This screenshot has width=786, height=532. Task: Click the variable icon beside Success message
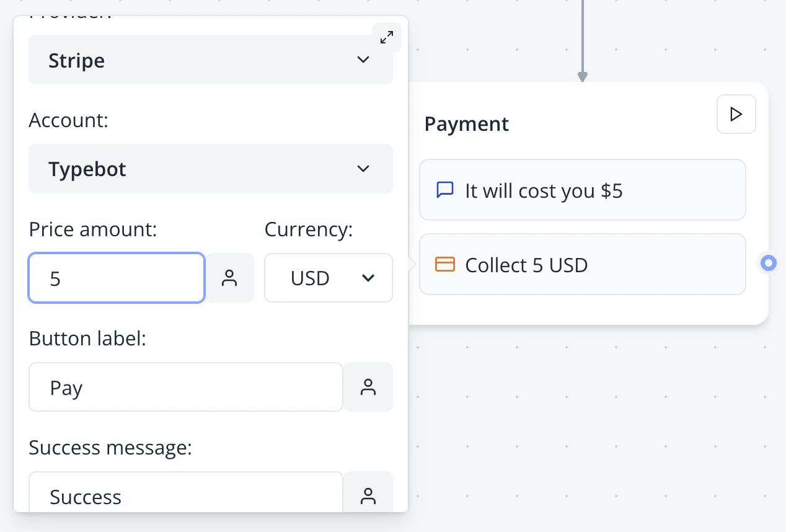[369, 495]
